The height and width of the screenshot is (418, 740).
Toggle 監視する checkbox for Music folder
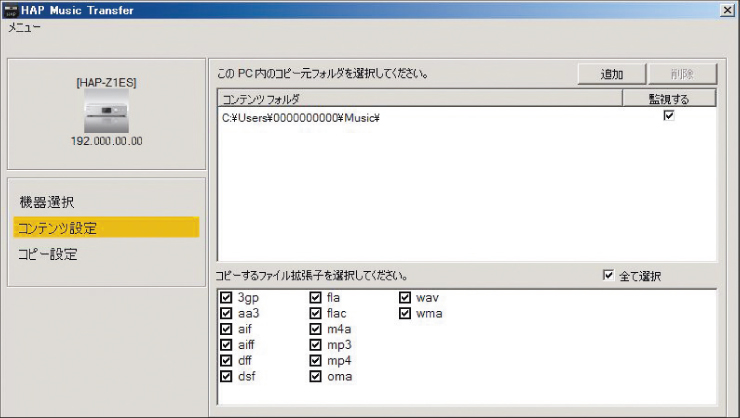pos(669,116)
